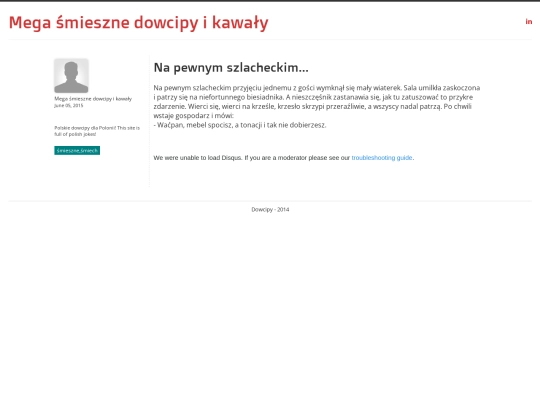Viewport: 540px width, 405px height.
Task: Click the author name under the avatar
Action: tap(93, 99)
